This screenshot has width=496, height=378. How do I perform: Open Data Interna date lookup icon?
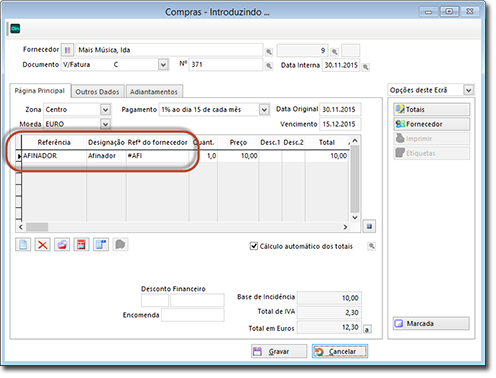coord(366,67)
